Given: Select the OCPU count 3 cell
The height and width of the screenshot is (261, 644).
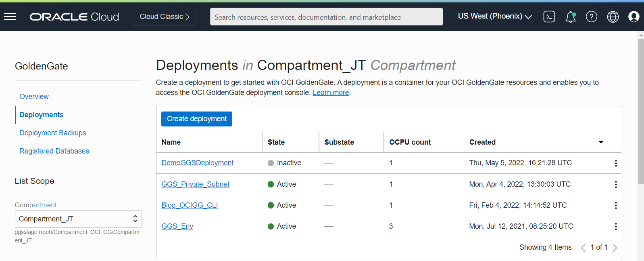Looking at the screenshot, I should (x=391, y=226).
